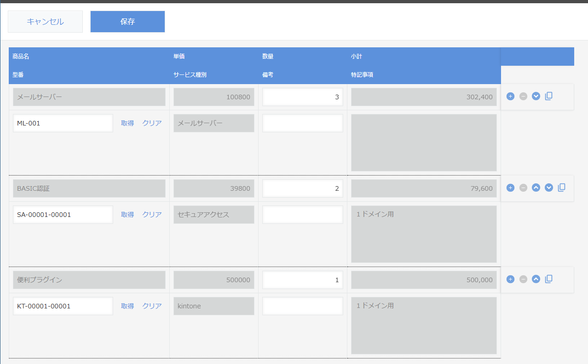Focus the 型番 field containing ML-001

63,123
